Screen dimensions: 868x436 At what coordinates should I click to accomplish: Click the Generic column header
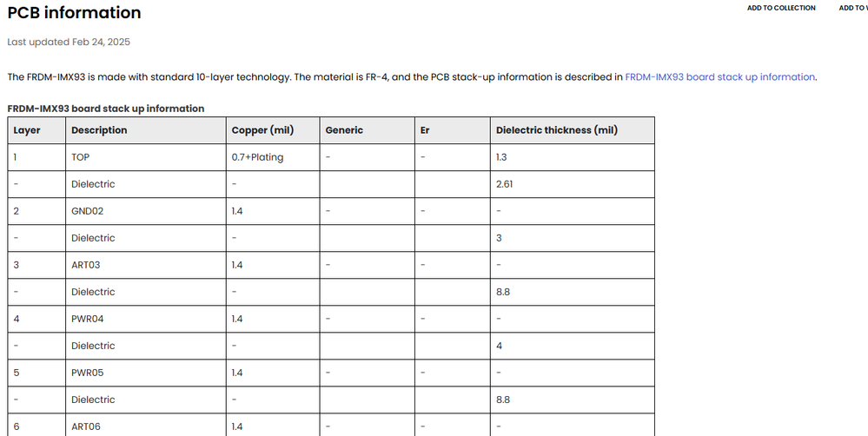tap(367, 130)
